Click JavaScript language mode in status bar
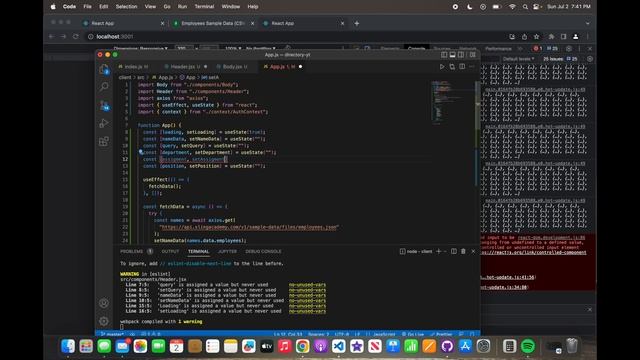 [384, 334]
